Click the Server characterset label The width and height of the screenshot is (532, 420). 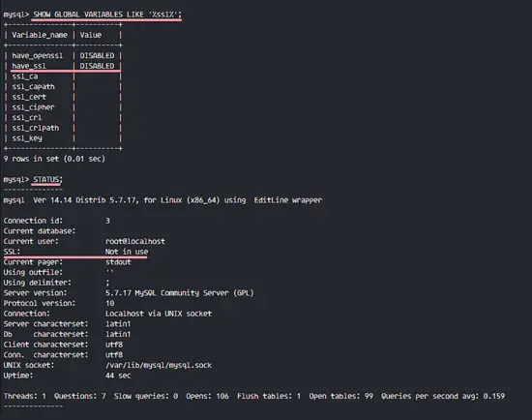coord(45,324)
